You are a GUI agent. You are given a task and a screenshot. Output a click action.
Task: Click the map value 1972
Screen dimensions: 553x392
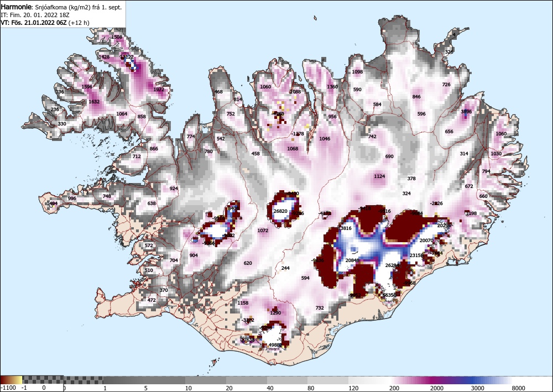point(159,90)
